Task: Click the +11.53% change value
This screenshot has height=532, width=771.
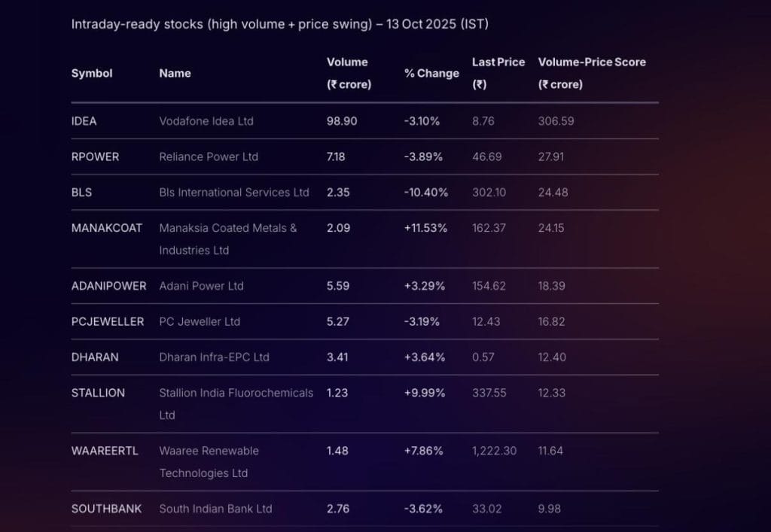Action: coord(425,228)
